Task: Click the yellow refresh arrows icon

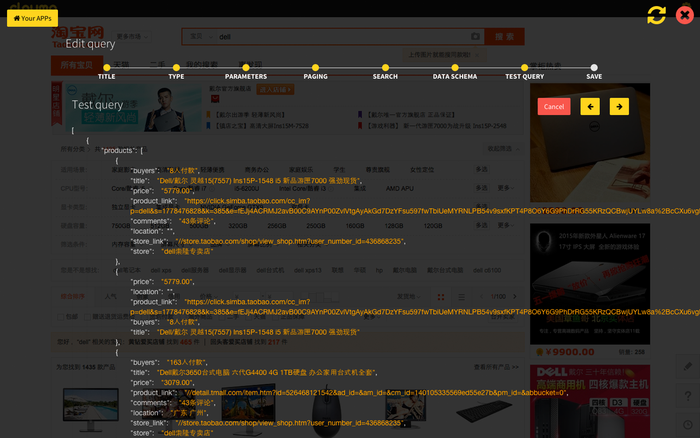Action: 656,15
